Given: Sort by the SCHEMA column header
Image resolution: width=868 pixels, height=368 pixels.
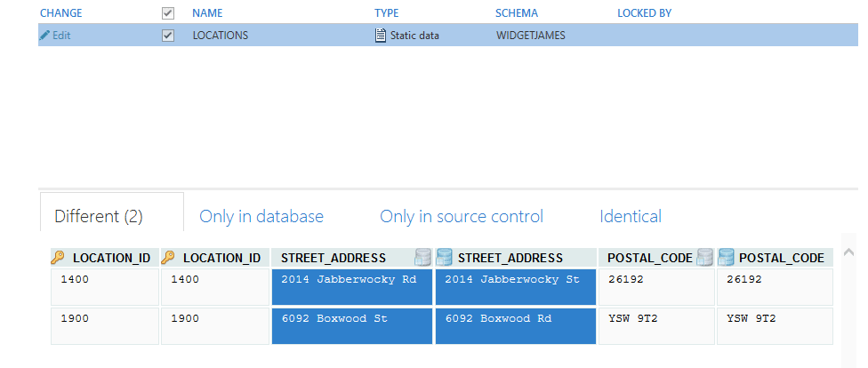Looking at the screenshot, I should click(517, 13).
